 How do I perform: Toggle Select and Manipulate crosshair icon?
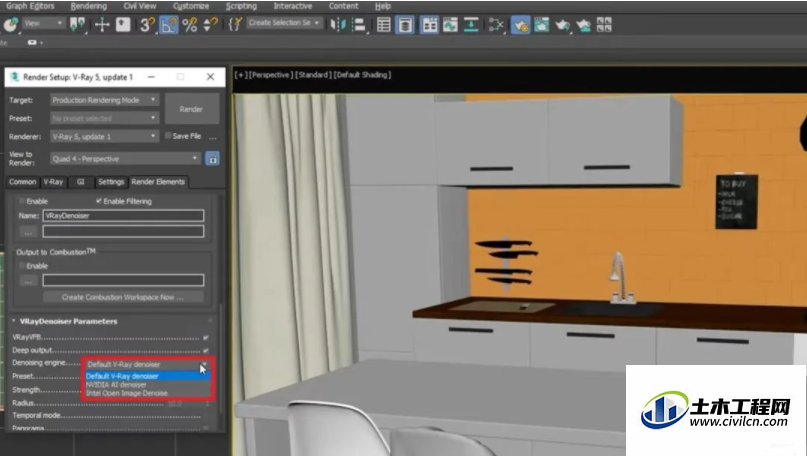[102, 24]
